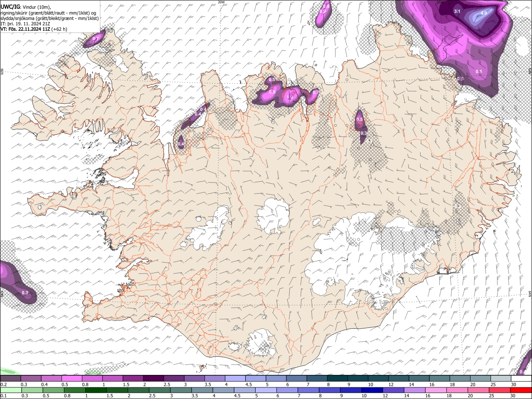Click the 'slydda/snjókoma' description line
Viewport: 532px width, 399px height.
click(49, 18)
